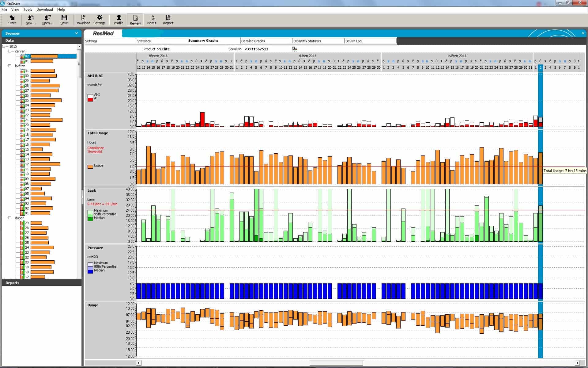
Task: Switch to the Oximetry Statistics tab
Action: [307, 41]
